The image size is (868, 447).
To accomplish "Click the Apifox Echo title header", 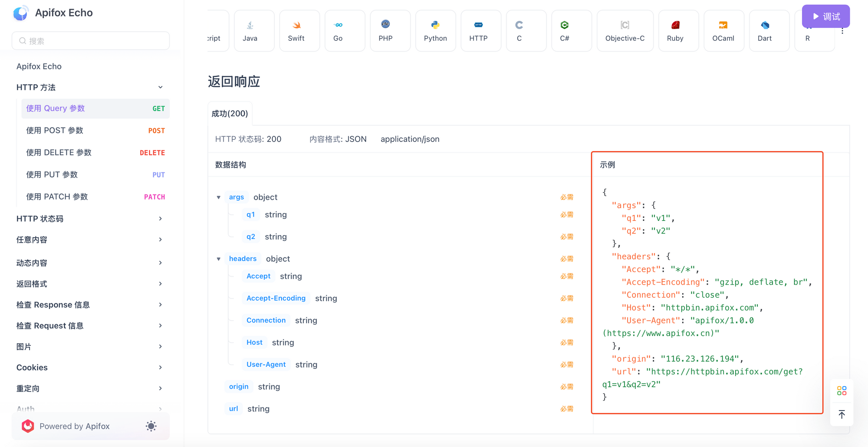I will [x=64, y=13].
